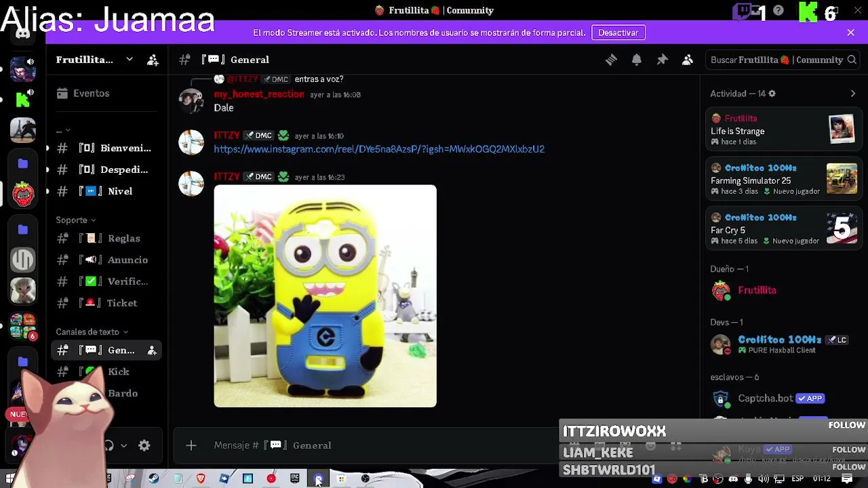
Task: Create invite icon on General channel
Action: coord(152,350)
